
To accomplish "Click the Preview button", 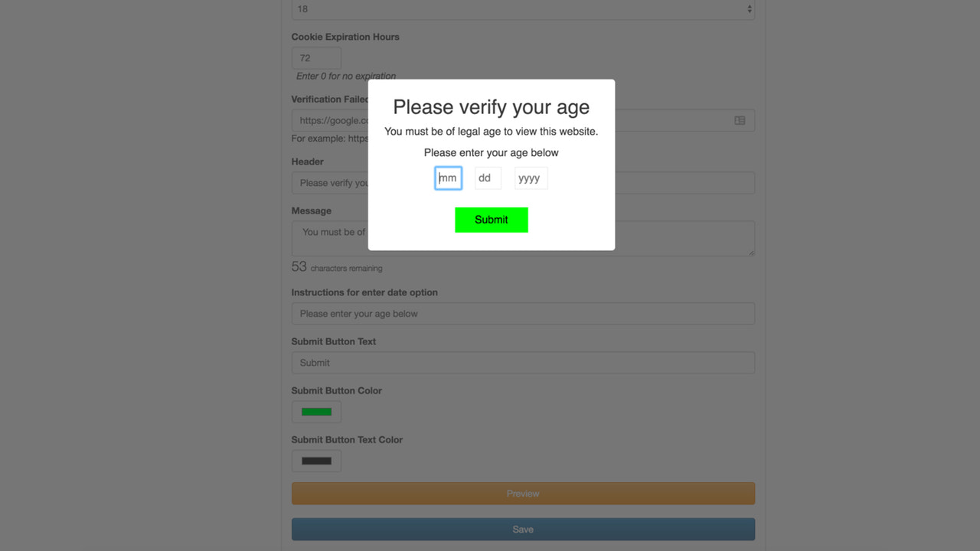I will pos(523,493).
